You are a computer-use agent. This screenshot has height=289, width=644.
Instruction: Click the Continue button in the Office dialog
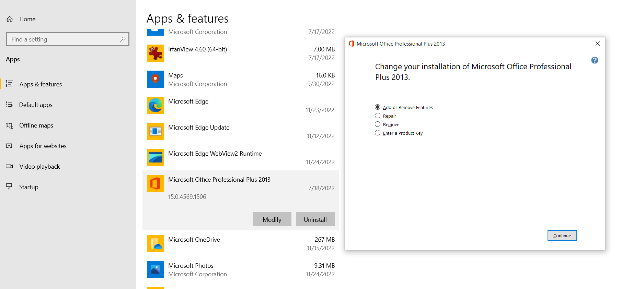tap(562, 236)
